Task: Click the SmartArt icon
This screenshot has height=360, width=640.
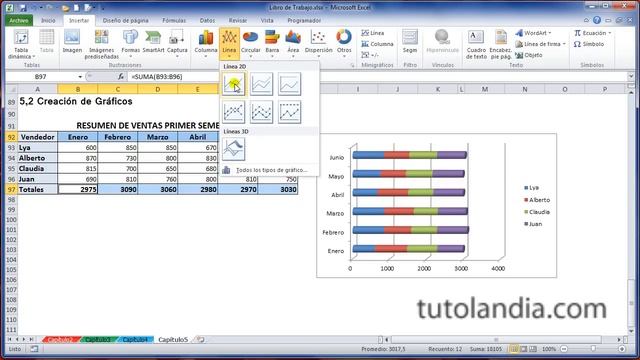Action: pyautogui.click(x=153, y=41)
